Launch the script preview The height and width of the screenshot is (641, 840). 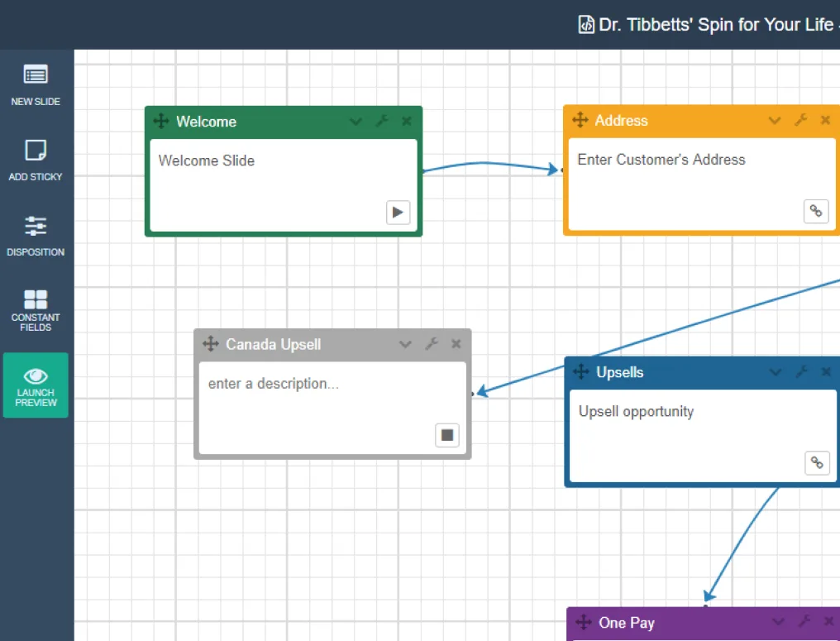click(x=36, y=385)
